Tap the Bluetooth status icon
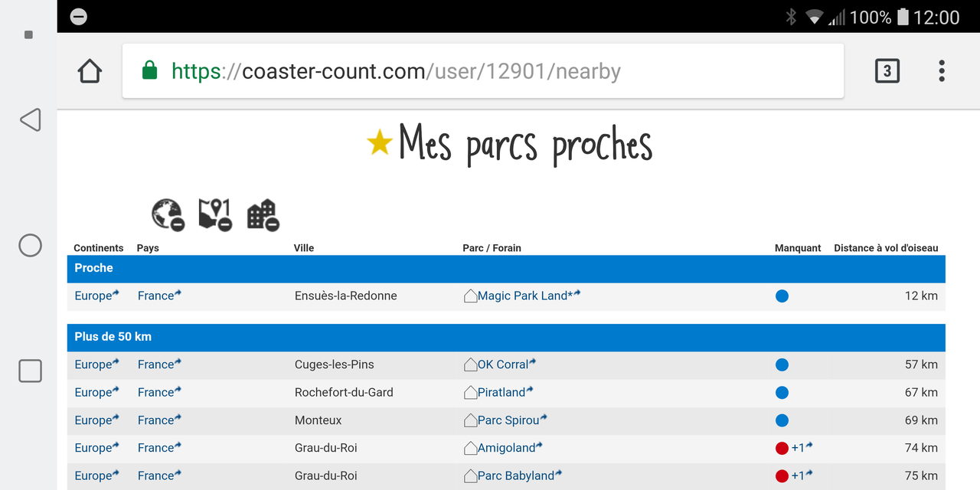This screenshot has height=490, width=980. click(792, 17)
